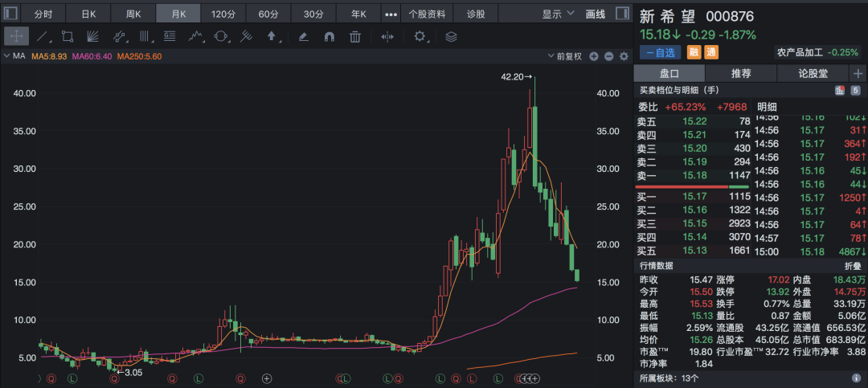Toggle 自选 watchlist for this stock
This screenshot has width=868, height=388.
[x=661, y=52]
